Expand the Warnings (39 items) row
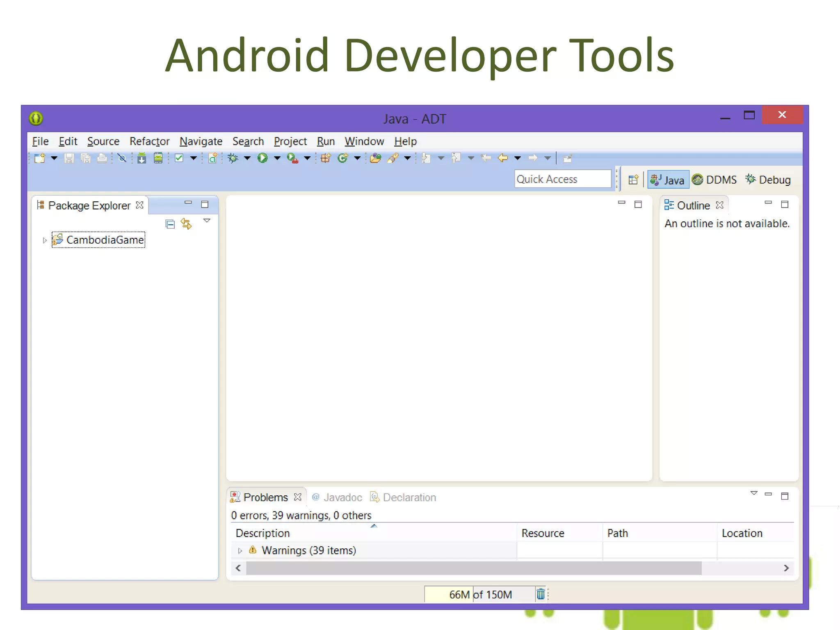 pyautogui.click(x=240, y=551)
